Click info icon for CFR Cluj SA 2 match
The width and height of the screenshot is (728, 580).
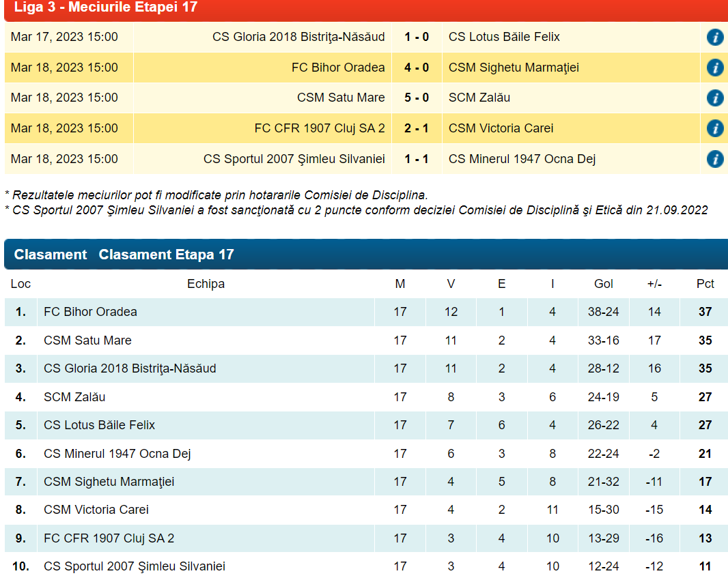714,128
